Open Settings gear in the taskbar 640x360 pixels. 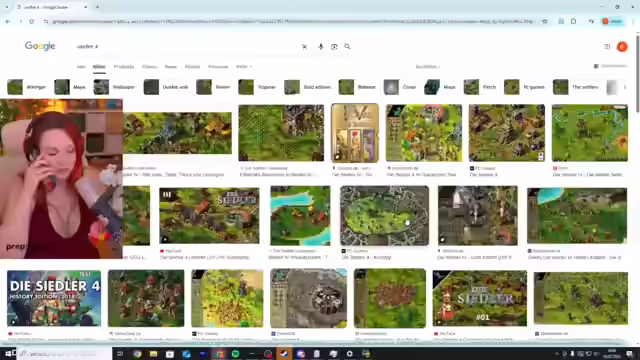coord(349,353)
